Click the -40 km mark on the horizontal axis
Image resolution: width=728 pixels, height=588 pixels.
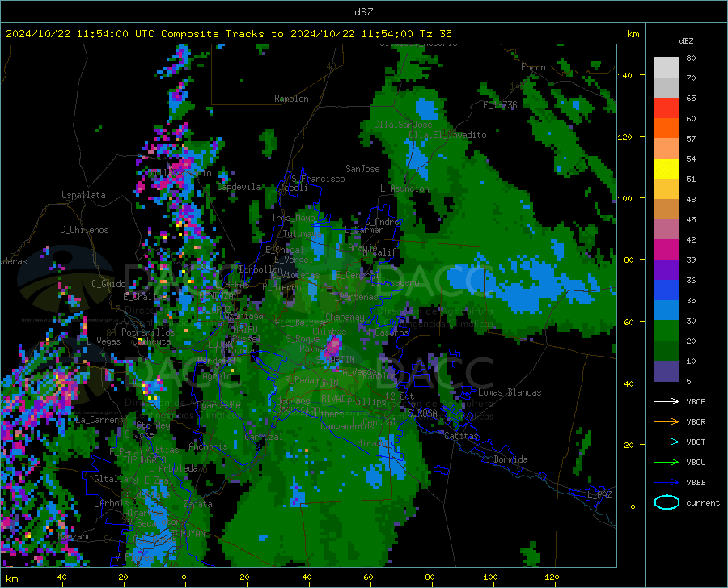click(x=59, y=577)
